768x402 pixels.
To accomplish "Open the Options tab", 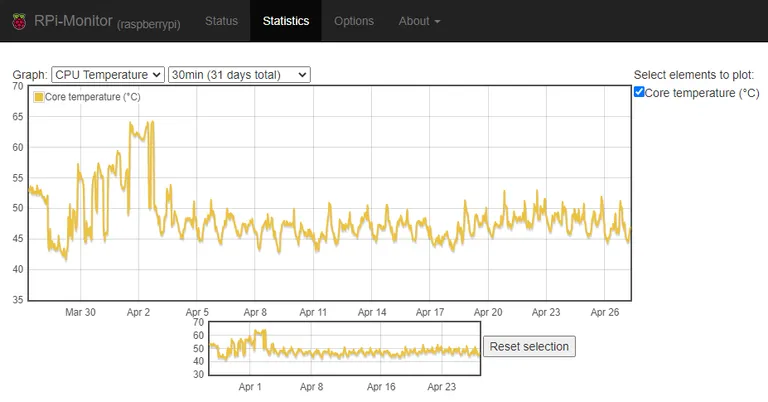I will pos(354,21).
